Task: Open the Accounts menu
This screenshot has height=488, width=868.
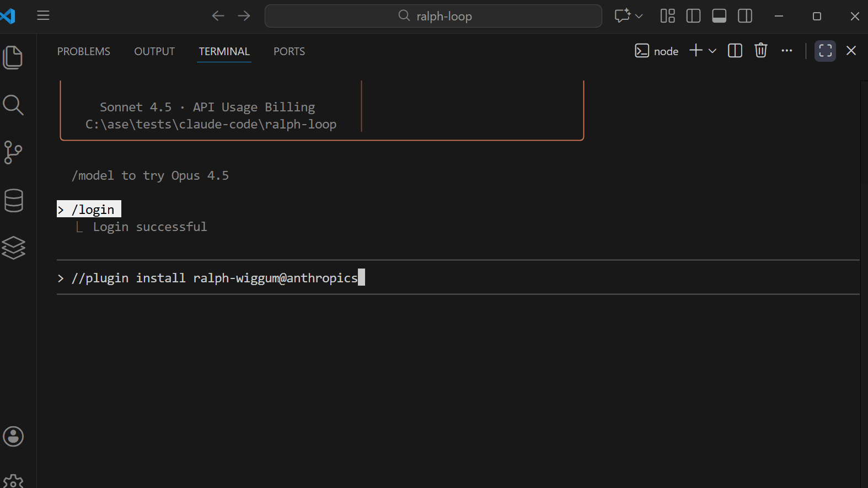Action: (x=13, y=437)
